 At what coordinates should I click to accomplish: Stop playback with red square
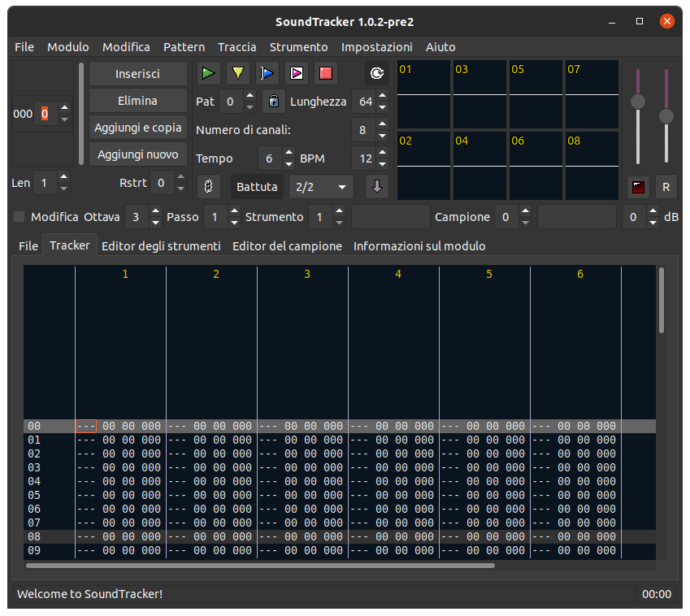[x=326, y=73]
